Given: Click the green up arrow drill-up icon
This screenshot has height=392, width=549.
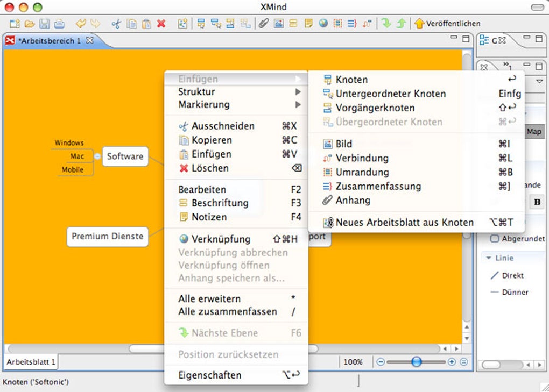Looking at the screenshot, I should [401, 23].
